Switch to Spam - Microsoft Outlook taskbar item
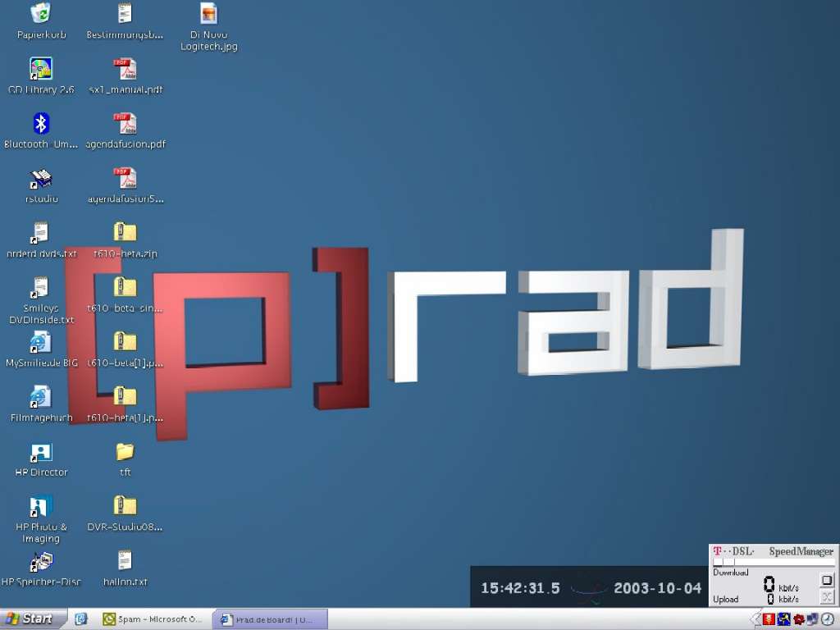Screen dimensions: 840x630 coord(153,619)
